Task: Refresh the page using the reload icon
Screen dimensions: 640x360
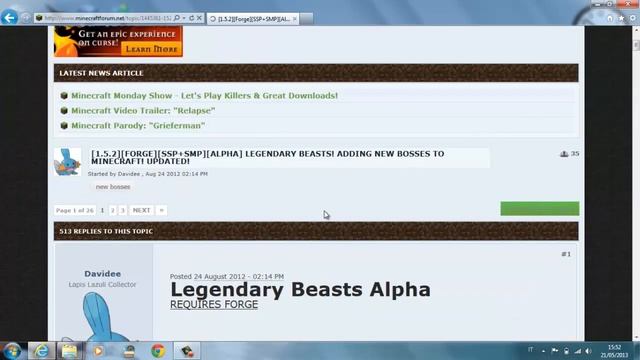Action: click(191, 18)
